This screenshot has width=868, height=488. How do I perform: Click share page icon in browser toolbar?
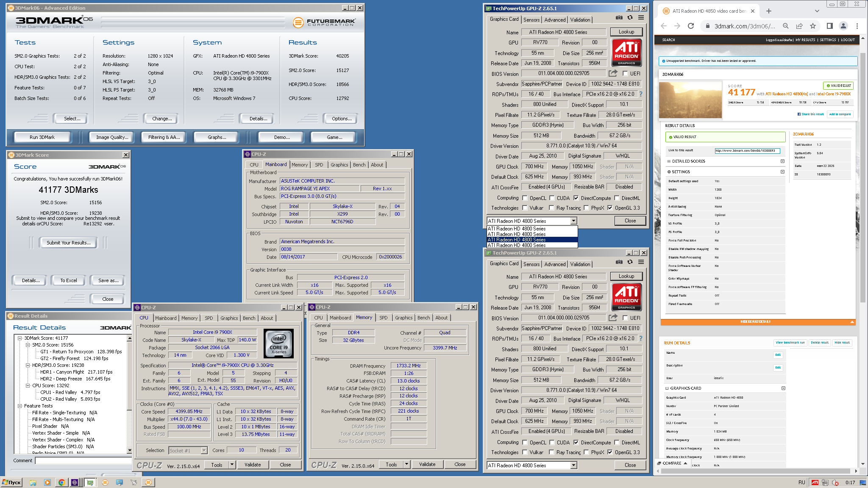(799, 26)
